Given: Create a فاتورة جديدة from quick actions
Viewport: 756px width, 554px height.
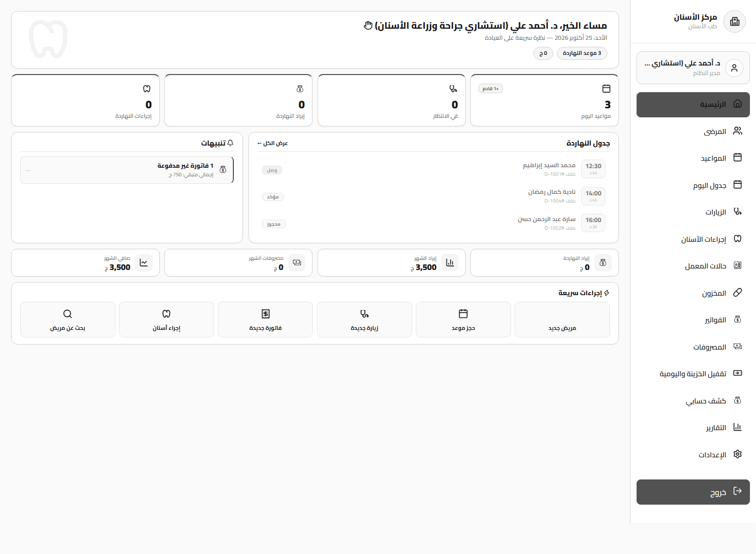Looking at the screenshot, I should [x=265, y=319].
